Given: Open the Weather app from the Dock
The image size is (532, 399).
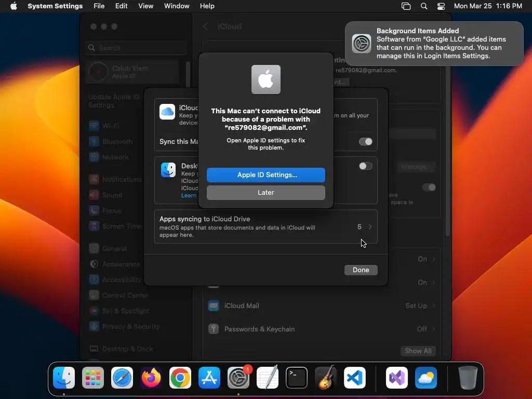Looking at the screenshot, I should (426, 378).
